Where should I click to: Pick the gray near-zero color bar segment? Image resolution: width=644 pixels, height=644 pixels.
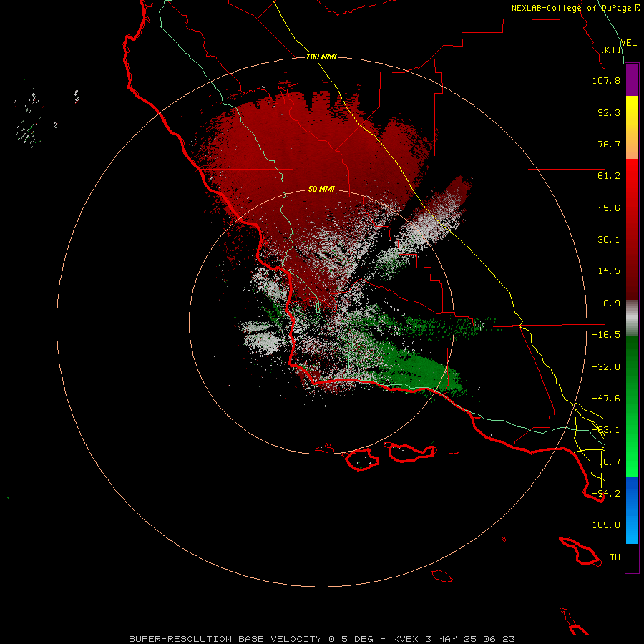point(632,318)
